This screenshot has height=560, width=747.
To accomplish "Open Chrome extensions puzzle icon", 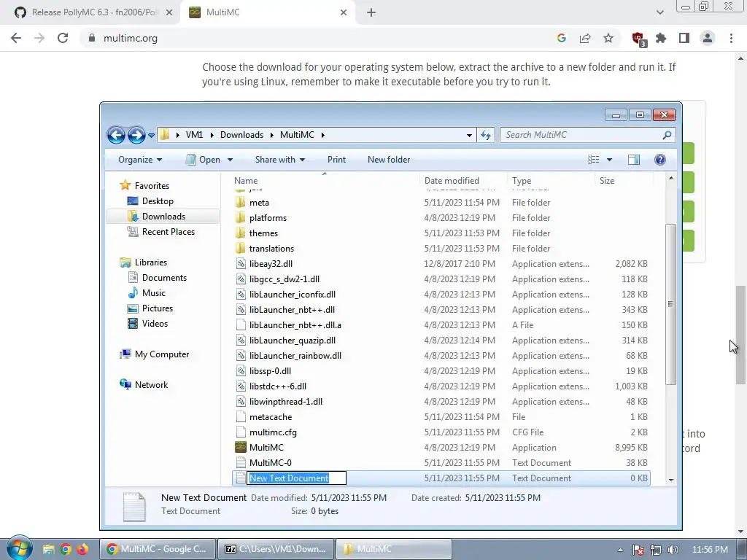I will click(x=661, y=38).
